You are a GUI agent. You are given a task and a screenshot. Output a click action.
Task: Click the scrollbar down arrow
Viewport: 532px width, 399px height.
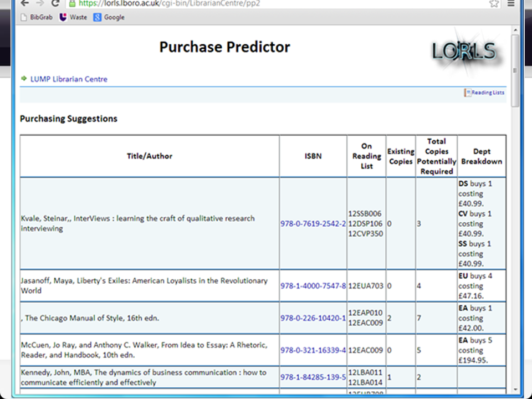[x=515, y=390]
